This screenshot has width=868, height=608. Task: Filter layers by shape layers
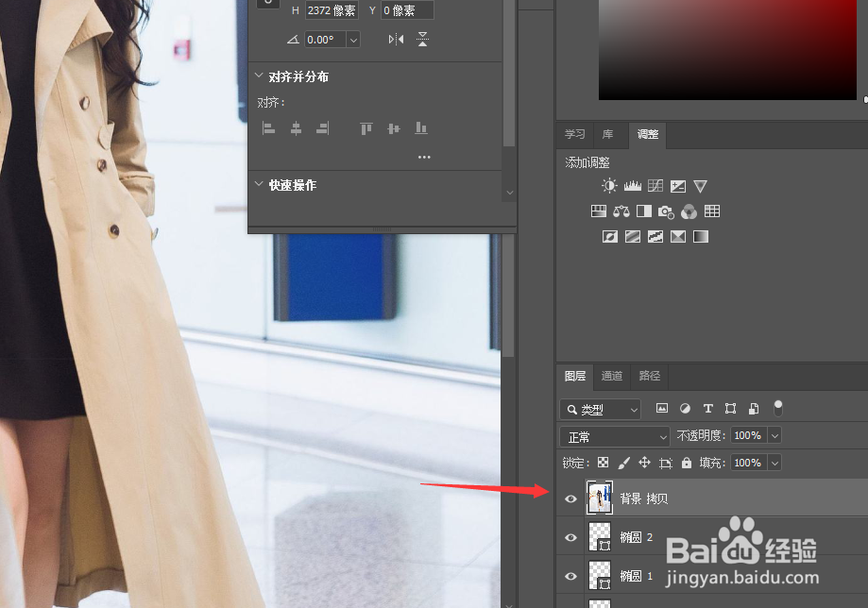pyautogui.click(x=731, y=408)
